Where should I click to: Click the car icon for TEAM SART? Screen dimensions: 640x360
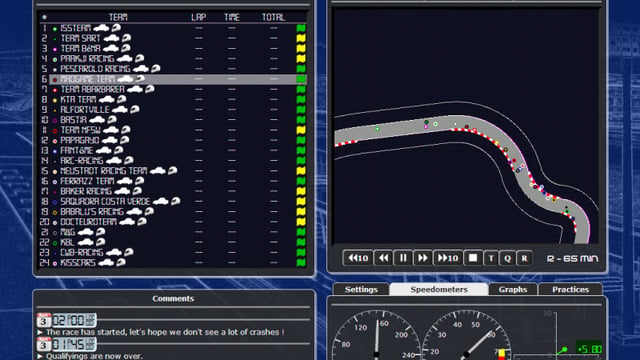111,38
